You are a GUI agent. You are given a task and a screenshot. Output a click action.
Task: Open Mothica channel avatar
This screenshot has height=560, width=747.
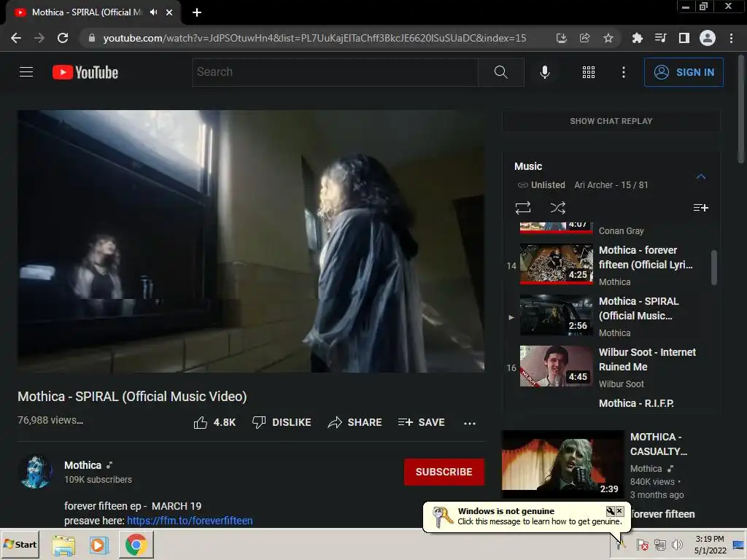coord(35,472)
